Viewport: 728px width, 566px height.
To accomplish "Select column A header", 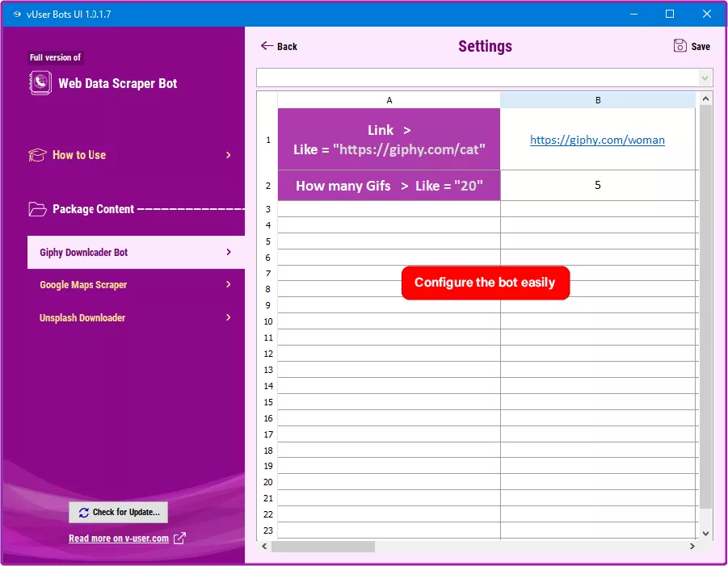I will pos(389,100).
